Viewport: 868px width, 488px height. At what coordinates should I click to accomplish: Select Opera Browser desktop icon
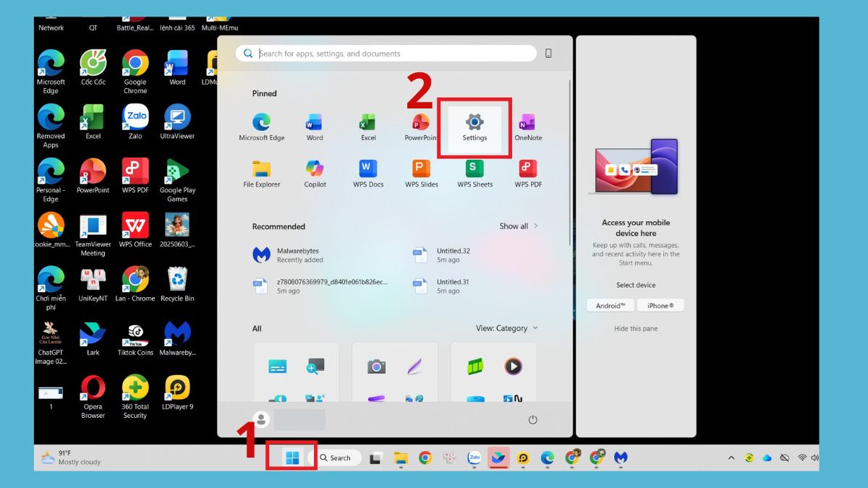[x=93, y=397]
